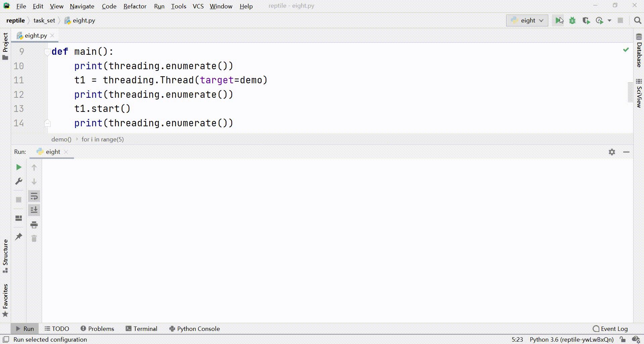Toggle soft-wrap in console output
The image size is (644, 344).
[x=34, y=196]
